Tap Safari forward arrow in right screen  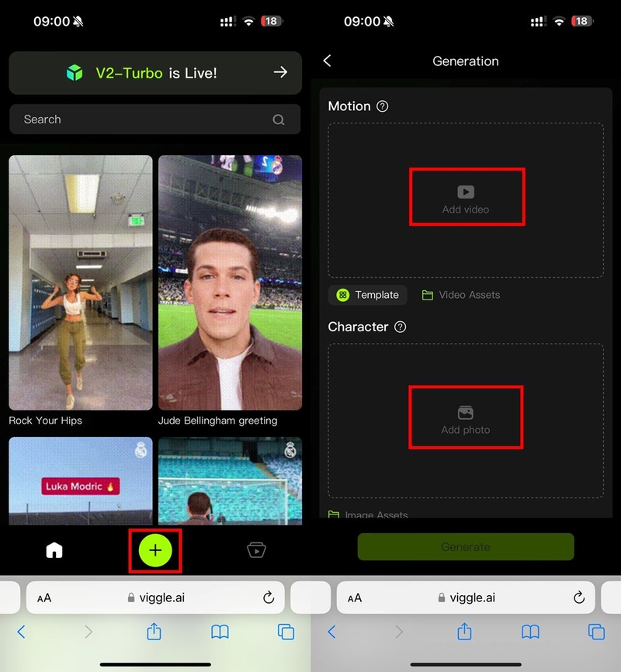[x=399, y=632]
